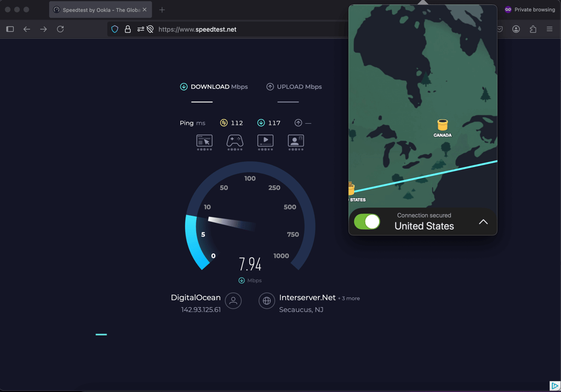Screen dimensions: 561x392
Task: Click the video streaming quality icon
Action: click(266, 142)
